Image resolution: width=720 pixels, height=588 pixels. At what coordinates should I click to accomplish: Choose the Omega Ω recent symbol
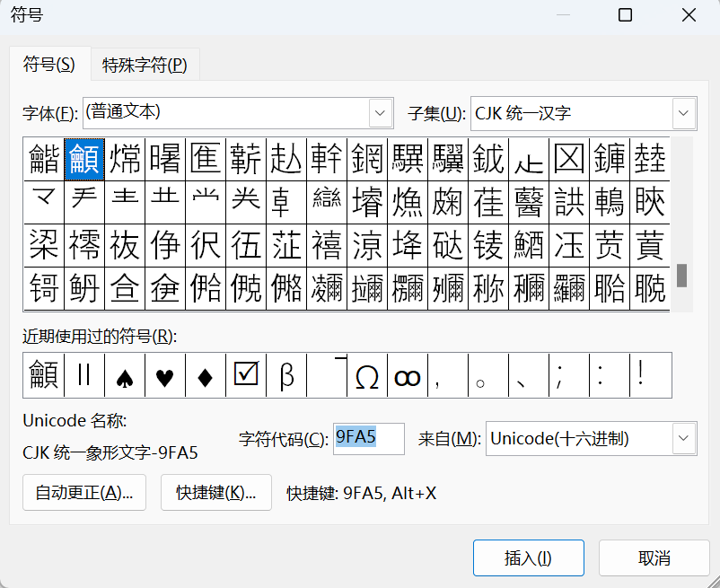pos(367,375)
